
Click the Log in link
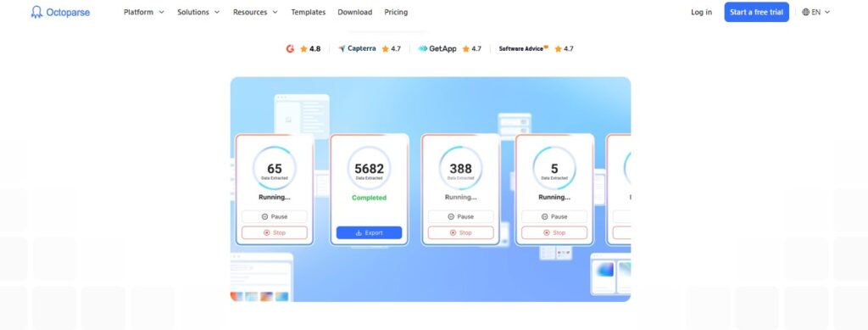pyautogui.click(x=701, y=12)
